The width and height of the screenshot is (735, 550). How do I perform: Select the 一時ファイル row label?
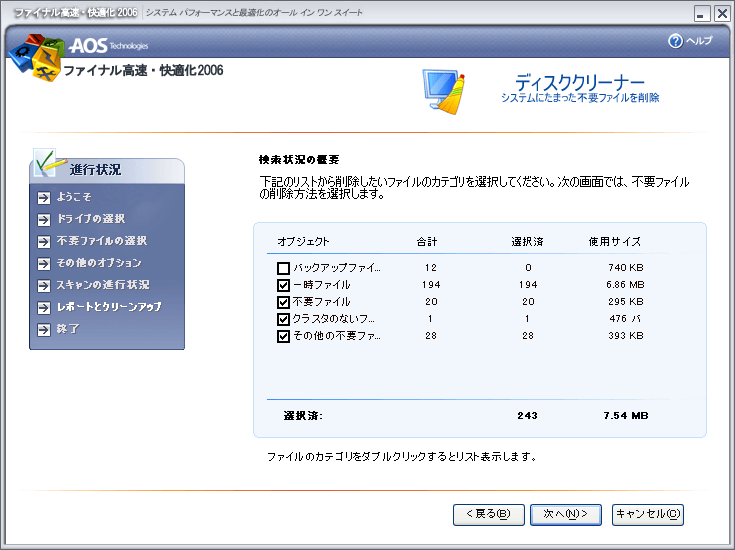tap(322, 285)
